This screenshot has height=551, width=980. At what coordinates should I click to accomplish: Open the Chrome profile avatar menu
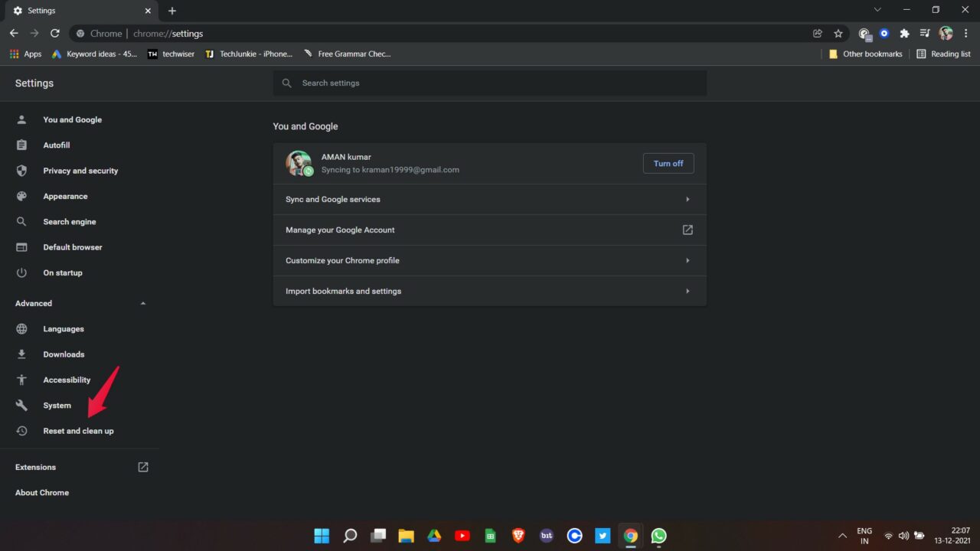click(946, 34)
